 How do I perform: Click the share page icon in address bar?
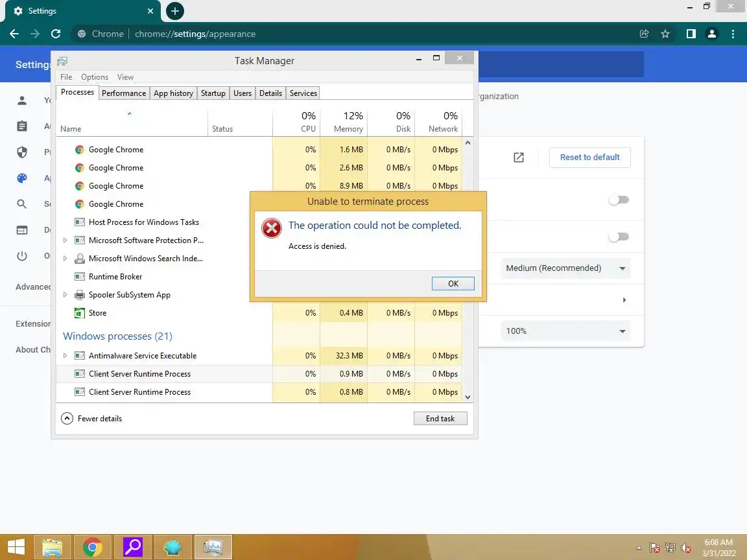tap(644, 34)
